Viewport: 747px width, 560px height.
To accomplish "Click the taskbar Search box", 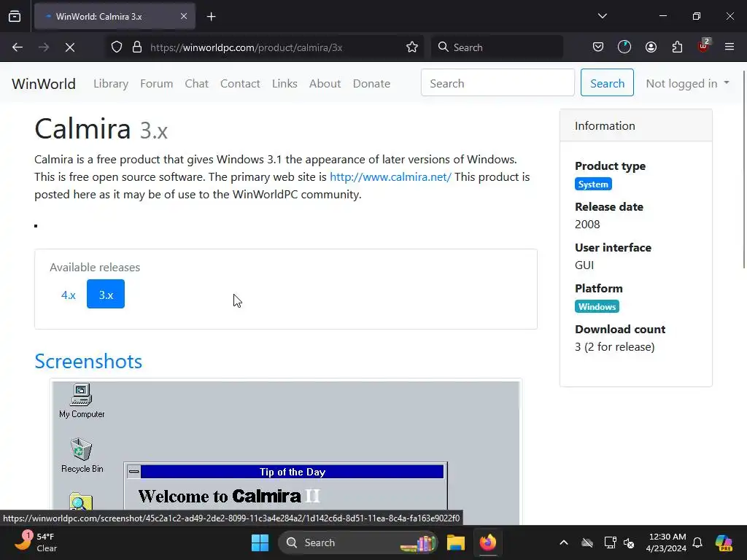I will click(357, 542).
